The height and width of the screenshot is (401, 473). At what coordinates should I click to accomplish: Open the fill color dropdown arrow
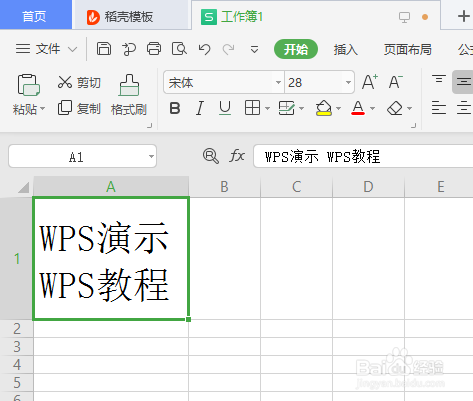tap(339, 108)
